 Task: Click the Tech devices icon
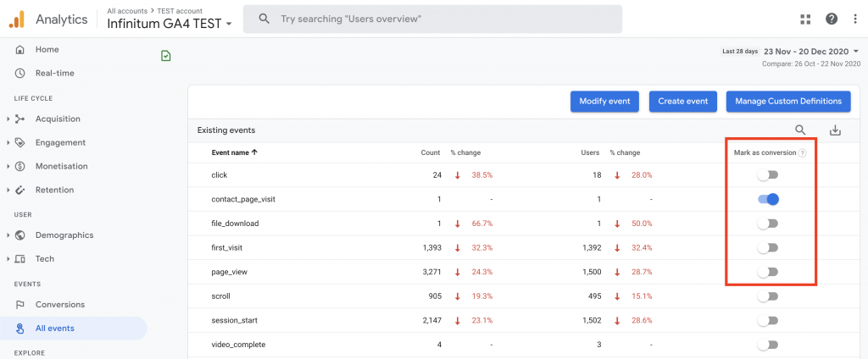20,259
